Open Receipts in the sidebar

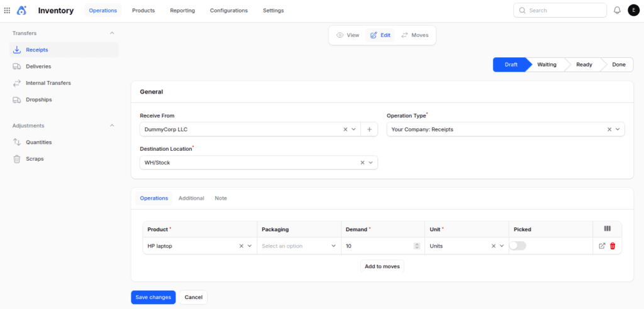64,50
